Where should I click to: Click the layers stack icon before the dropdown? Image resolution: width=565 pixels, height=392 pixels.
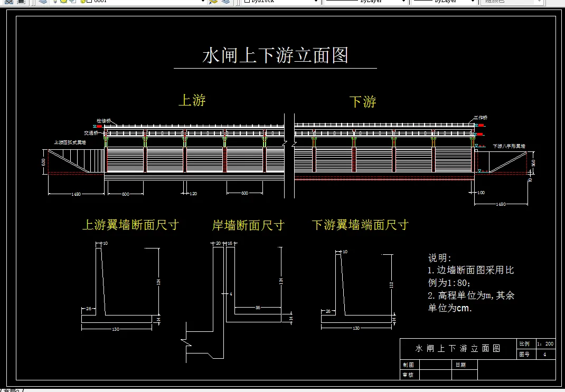click(42, 3)
